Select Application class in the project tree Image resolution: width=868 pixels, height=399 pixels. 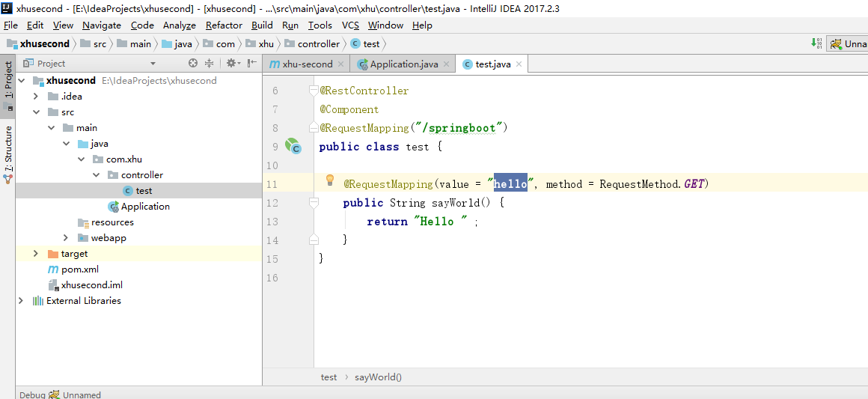click(x=138, y=206)
